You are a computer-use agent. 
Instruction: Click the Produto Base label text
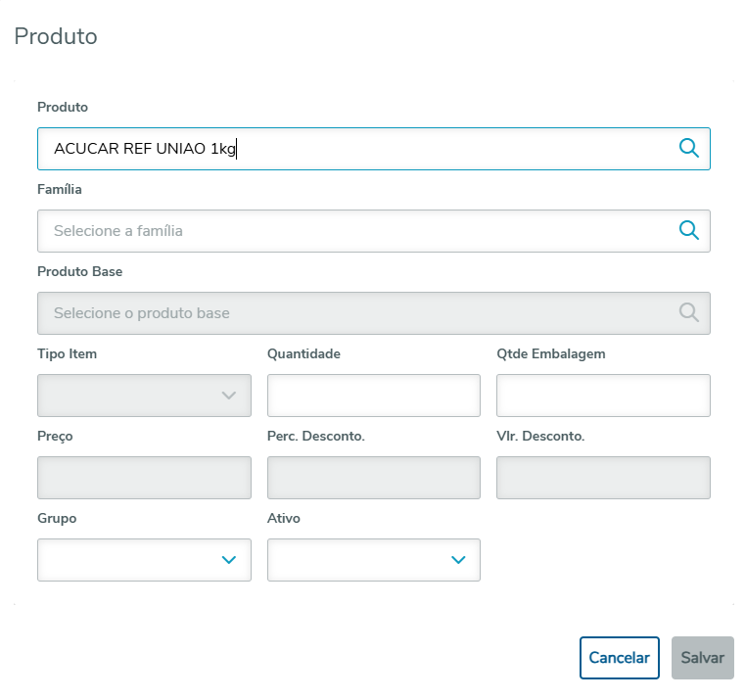coord(80,271)
